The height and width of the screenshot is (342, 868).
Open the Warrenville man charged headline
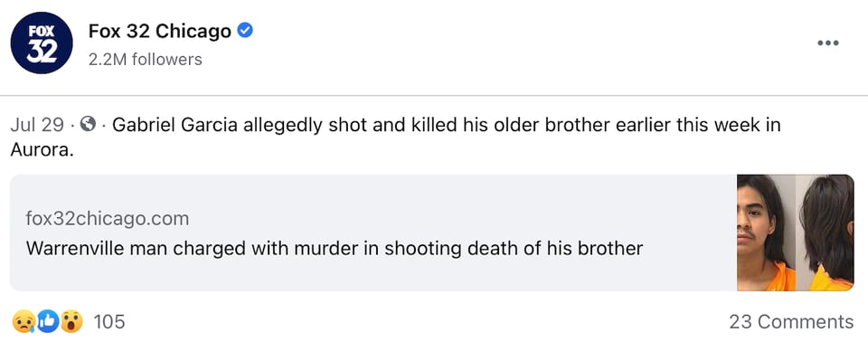click(335, 248)
